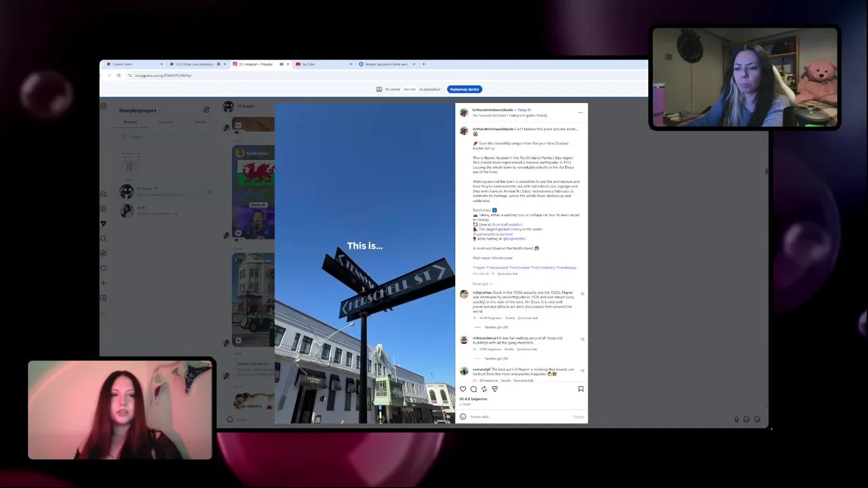Viewport: 868px width, 488px height.
Task: Switch to the Instagram Mesajlar tab
Action: 260,64
